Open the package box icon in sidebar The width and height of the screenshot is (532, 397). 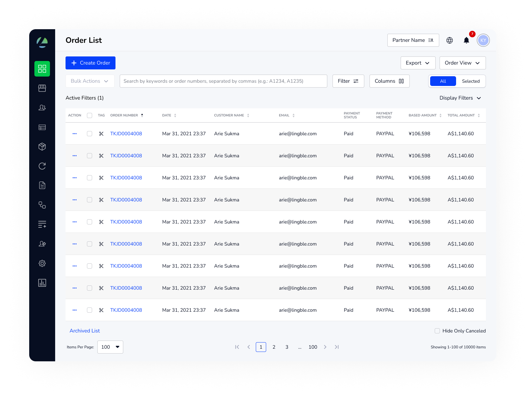(42, 147)
